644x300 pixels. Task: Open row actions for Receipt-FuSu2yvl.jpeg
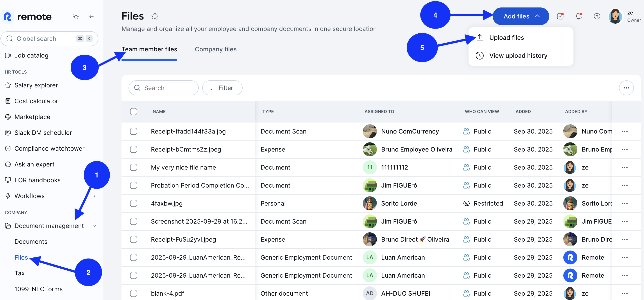pos(624,239)
